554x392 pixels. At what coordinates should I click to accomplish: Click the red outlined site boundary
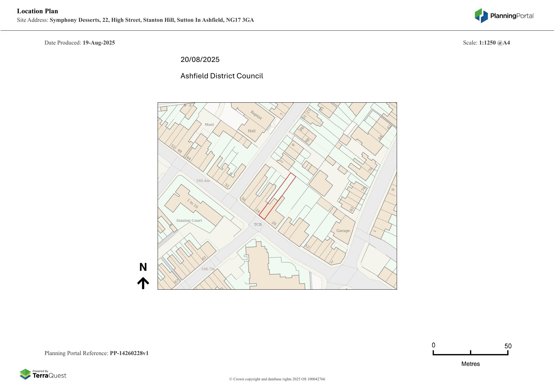point(277,196)
